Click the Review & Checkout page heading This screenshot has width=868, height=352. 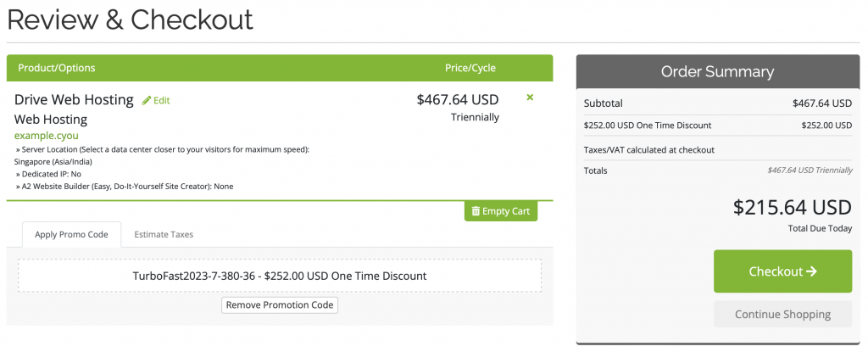pos(131,19)
